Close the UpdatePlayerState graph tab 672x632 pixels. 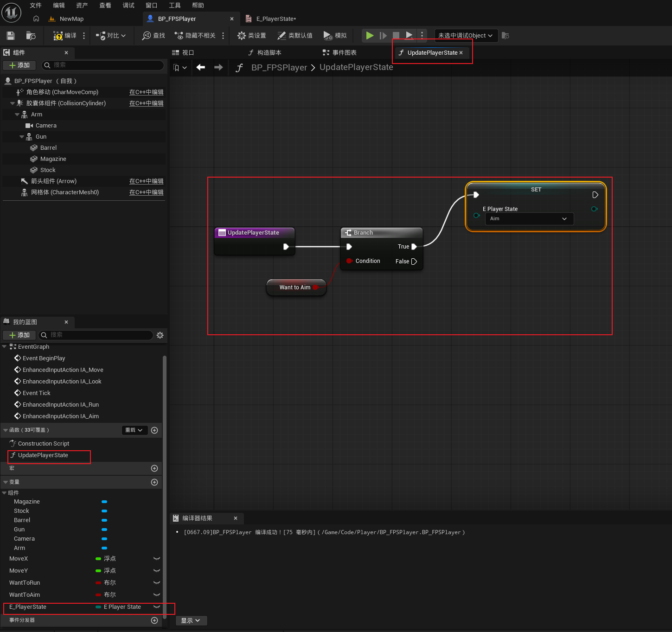[x=461, y=53]
